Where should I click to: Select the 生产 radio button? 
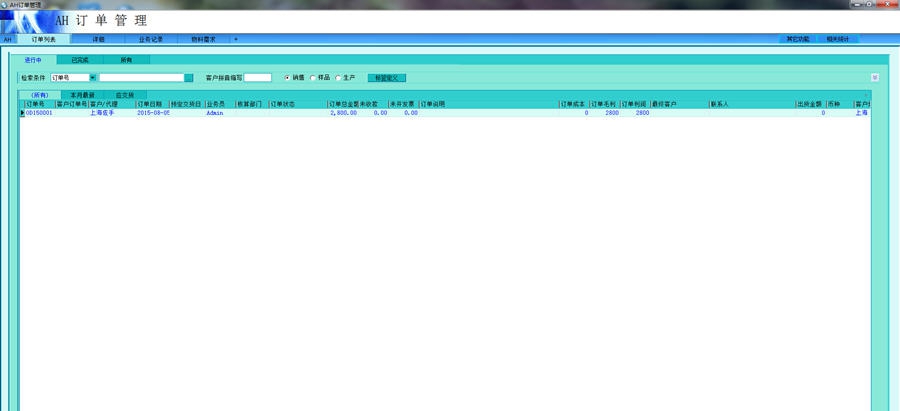338,77
